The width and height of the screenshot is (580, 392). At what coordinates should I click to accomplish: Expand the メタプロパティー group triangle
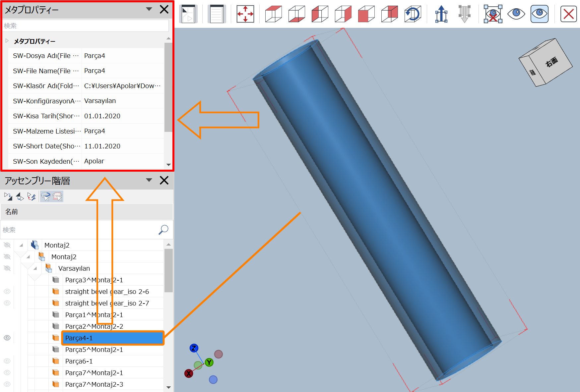point(7,41)
